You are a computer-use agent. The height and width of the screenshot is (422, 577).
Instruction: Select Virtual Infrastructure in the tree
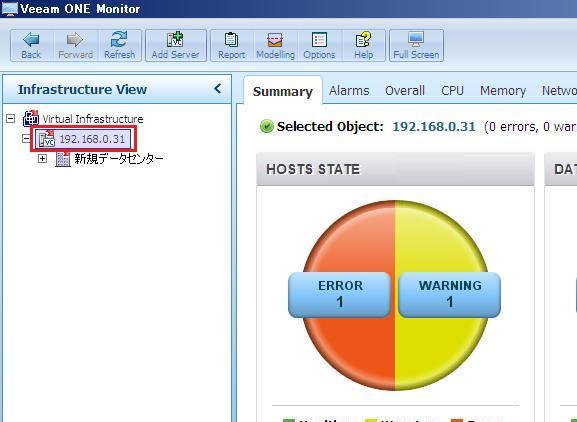pos(93,119)
